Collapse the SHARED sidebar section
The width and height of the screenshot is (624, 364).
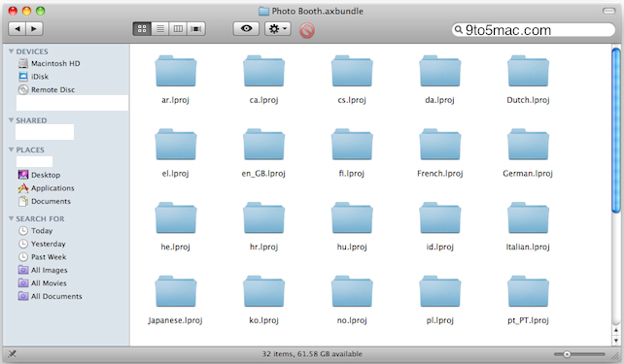click(11, 120)
